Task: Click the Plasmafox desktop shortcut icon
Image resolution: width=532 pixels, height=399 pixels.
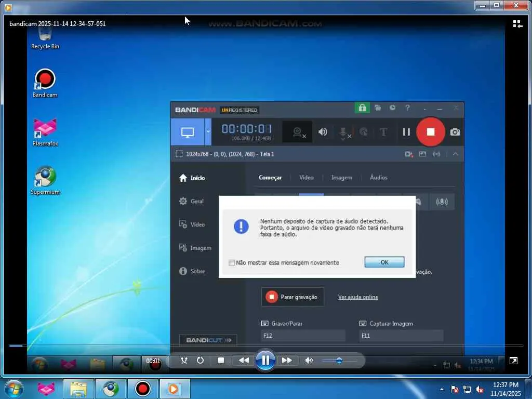Action: pos(45,132)
